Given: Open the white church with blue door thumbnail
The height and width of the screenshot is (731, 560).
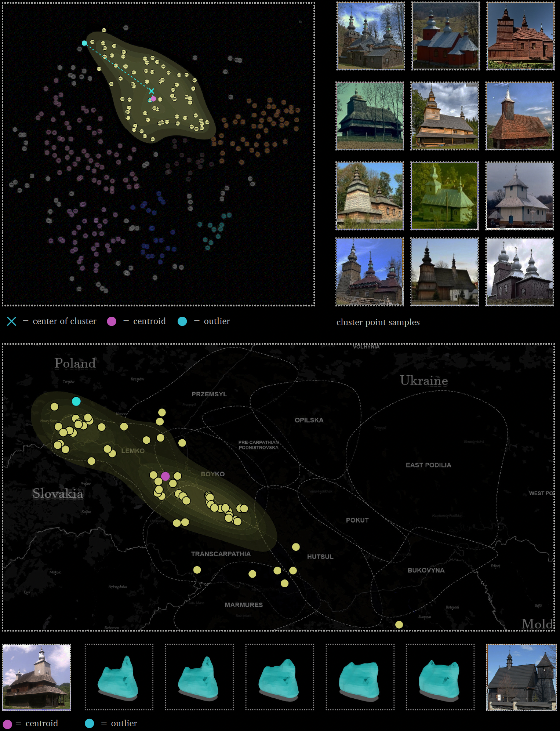Looking at the screenshot, I should click(520, 196).
